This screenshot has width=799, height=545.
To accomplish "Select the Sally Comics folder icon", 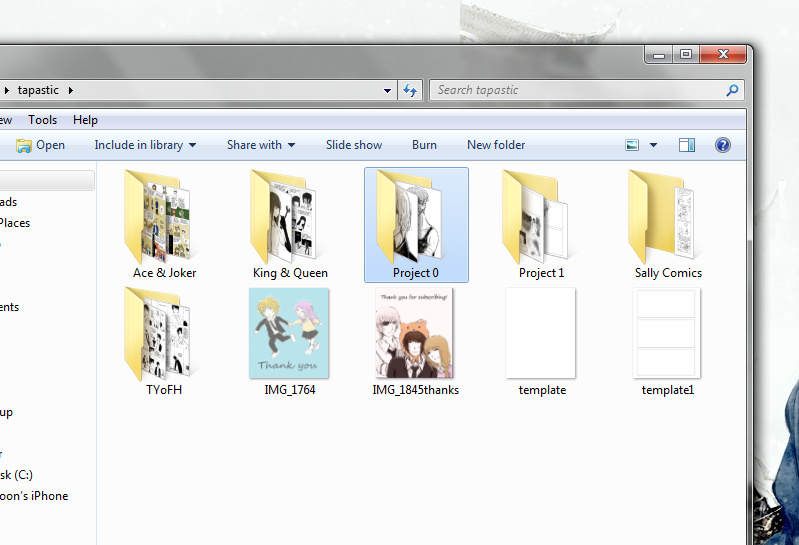I will [661, 216].
